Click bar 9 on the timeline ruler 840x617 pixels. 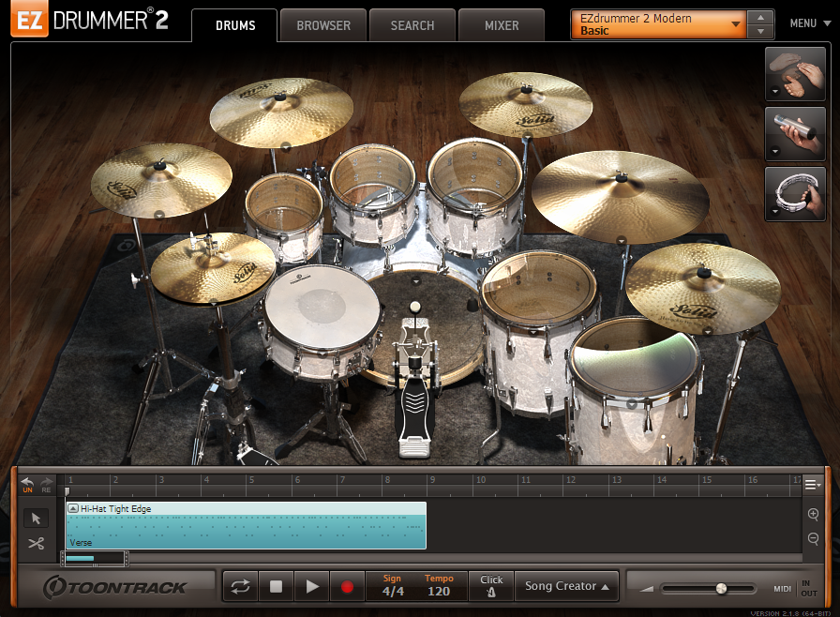(432, 480)
